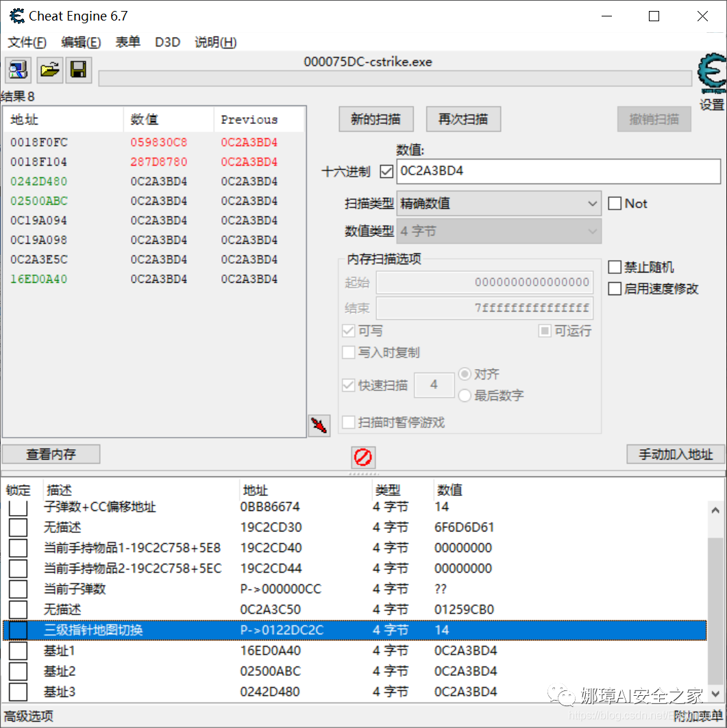Click 高级选项 in status bar
The image size is (727, 728).
(29, 716)
